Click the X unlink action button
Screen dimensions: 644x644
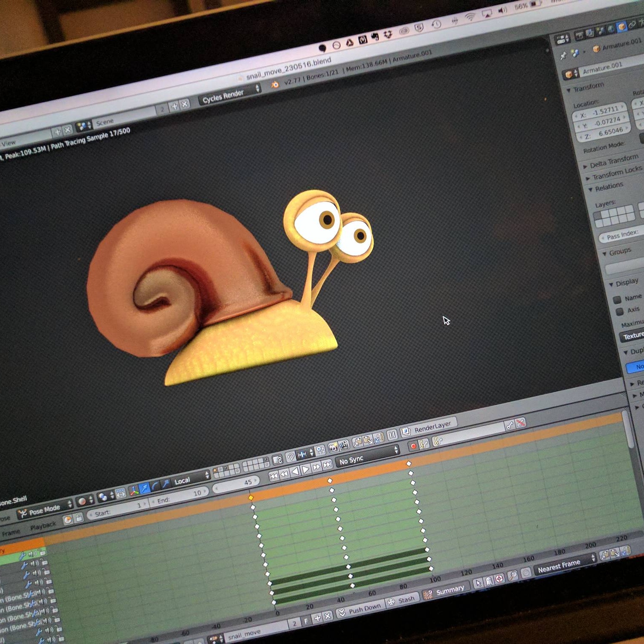[327, 616]
